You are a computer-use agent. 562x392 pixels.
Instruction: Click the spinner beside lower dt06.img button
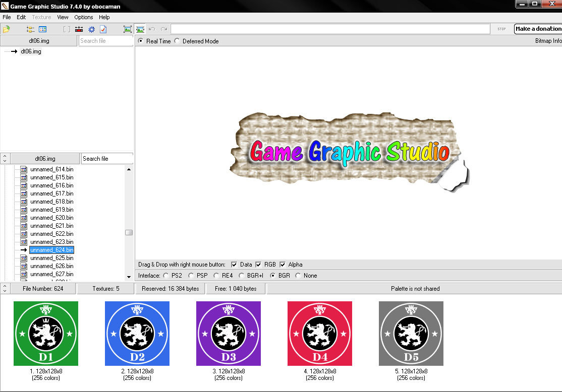[5, 159]
